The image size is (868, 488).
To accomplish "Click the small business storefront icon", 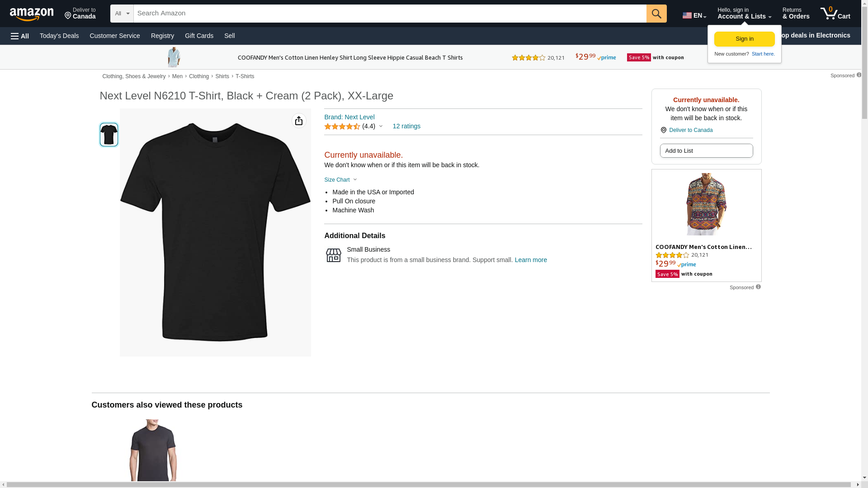I will [334, 255].
